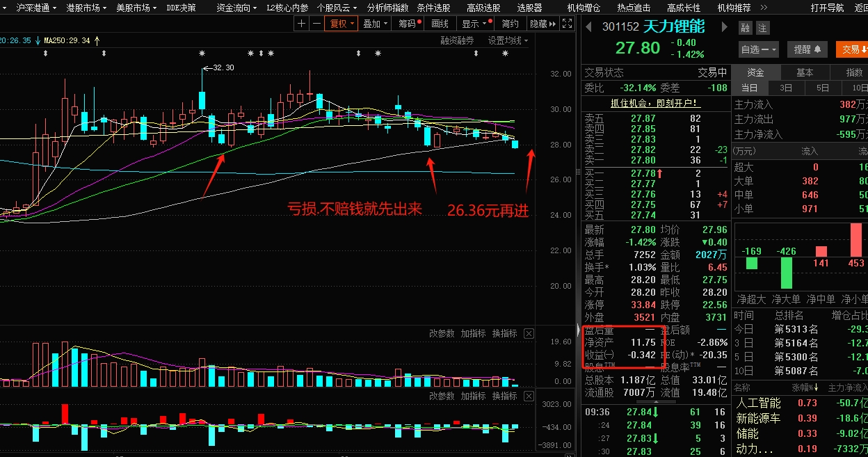This screenshot has height=457, width=868.
Task: Select the 3日 fund flow period tab
Action: coord(786,88)
